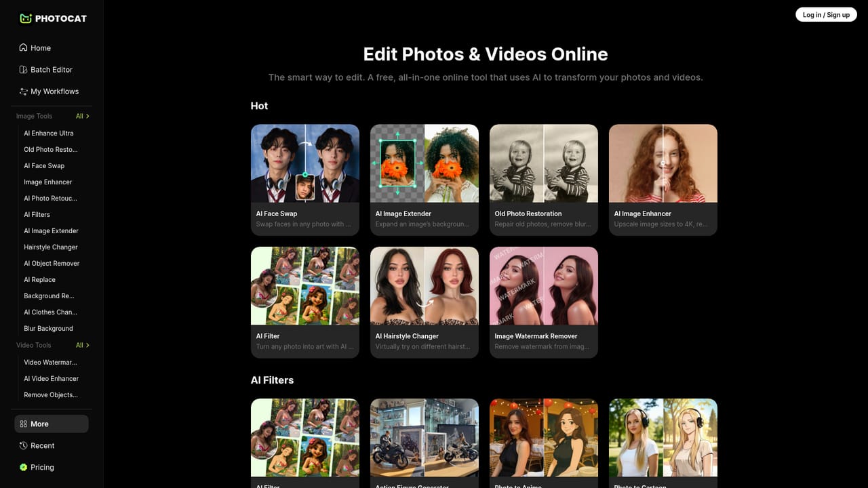Open the Photo to Cartoon thumbnail
This screenshot has width=868, height=488.
click(x=663, y=438)
